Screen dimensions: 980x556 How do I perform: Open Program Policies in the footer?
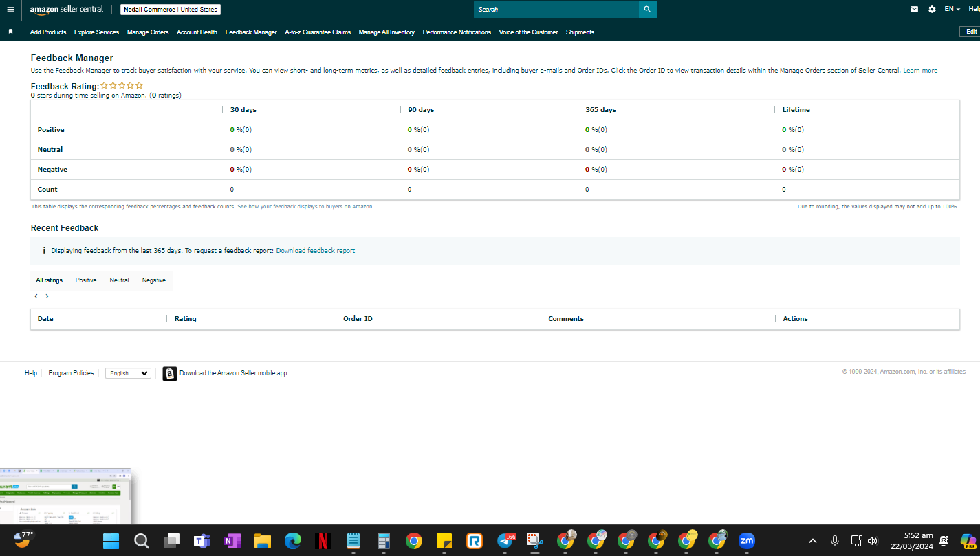coord(71,373)
